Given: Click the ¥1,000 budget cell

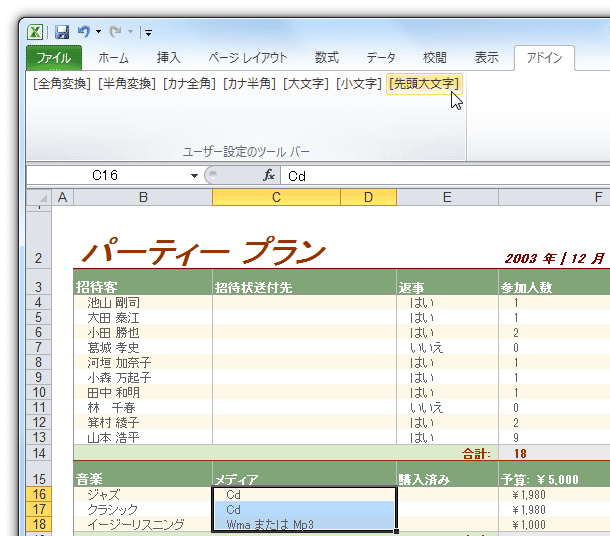Looking at the screenshot, I should 554,524.
